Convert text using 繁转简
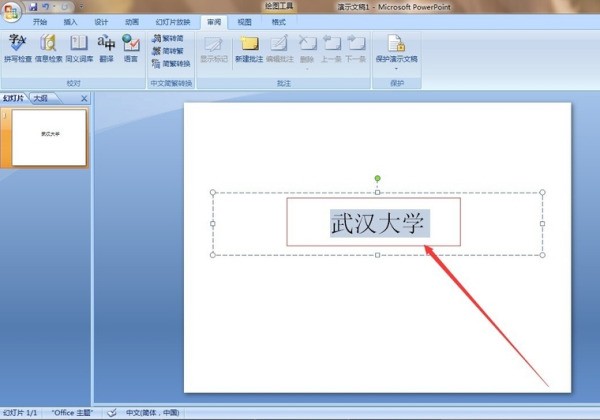The image size is (600, 420). [167, 37]
